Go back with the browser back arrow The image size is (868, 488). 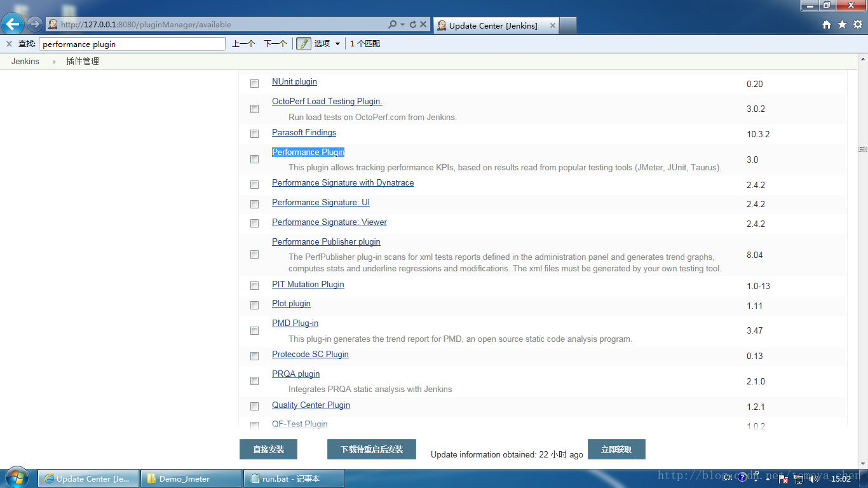click(13, 25)
